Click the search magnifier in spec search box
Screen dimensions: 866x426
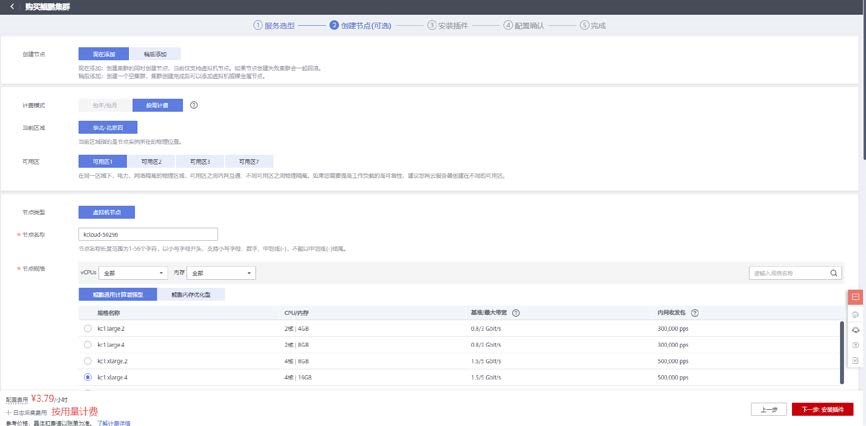[833, 273]
